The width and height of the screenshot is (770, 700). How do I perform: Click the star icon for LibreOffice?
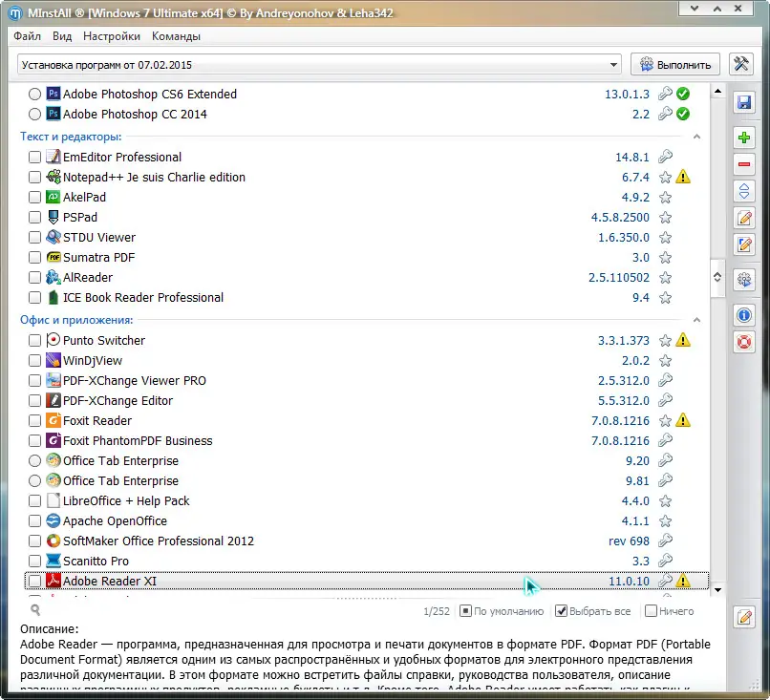pos(666,500)
